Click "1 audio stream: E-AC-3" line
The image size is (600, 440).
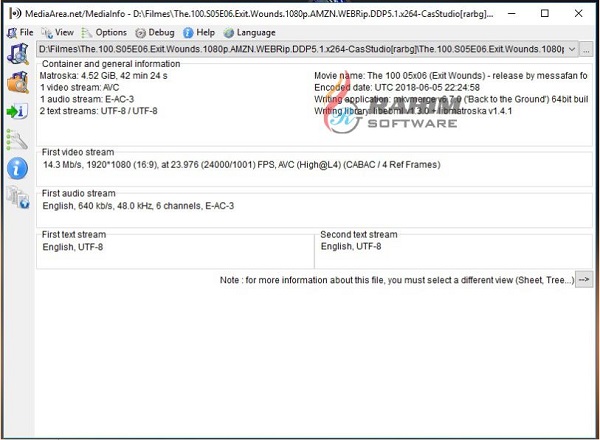(87, 99)
